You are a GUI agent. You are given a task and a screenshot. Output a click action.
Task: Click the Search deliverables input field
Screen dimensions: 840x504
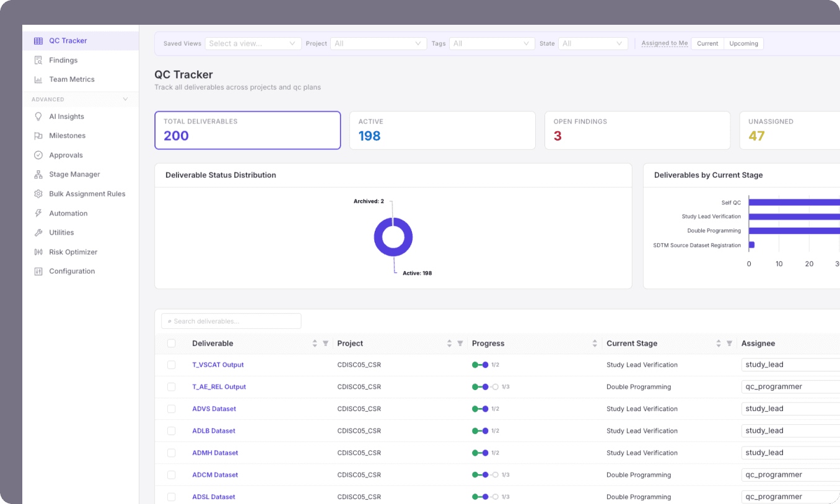tap(231, 321)
